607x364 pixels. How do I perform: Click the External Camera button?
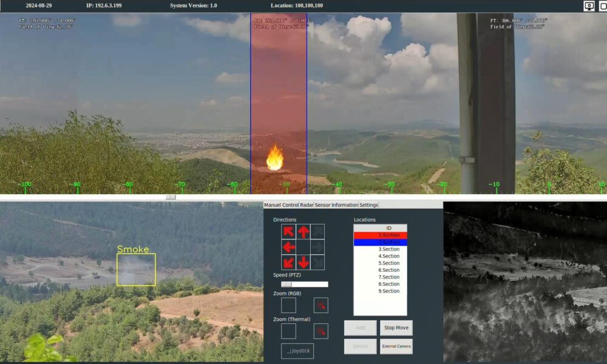click(x=396, y=346)
